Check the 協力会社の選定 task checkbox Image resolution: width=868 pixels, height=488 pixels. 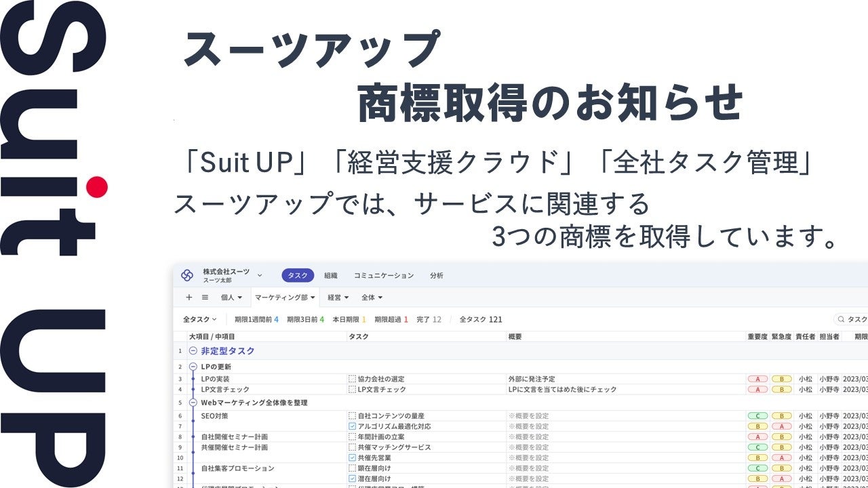[352, 380]
